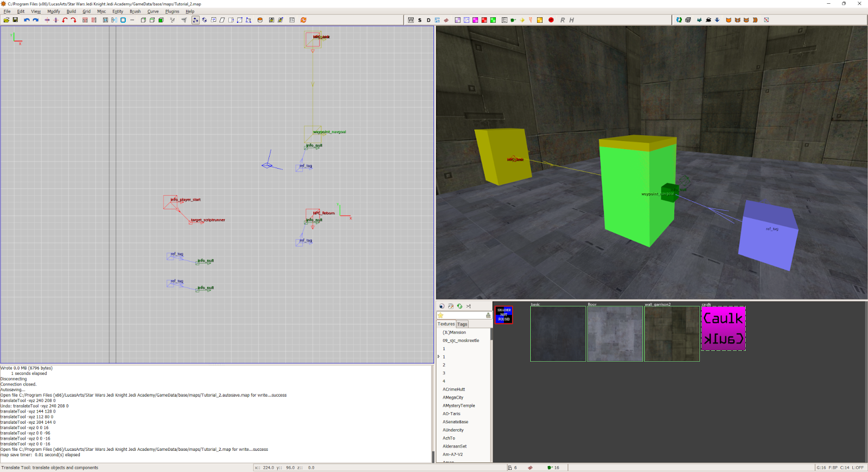Switch to the Tags tab
Viewport: 868px width, 472px height.
click(462, 324)
